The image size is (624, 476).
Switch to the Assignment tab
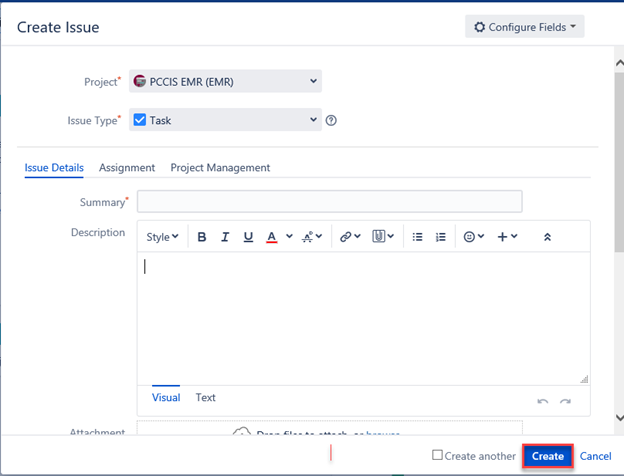pos(127,168)
